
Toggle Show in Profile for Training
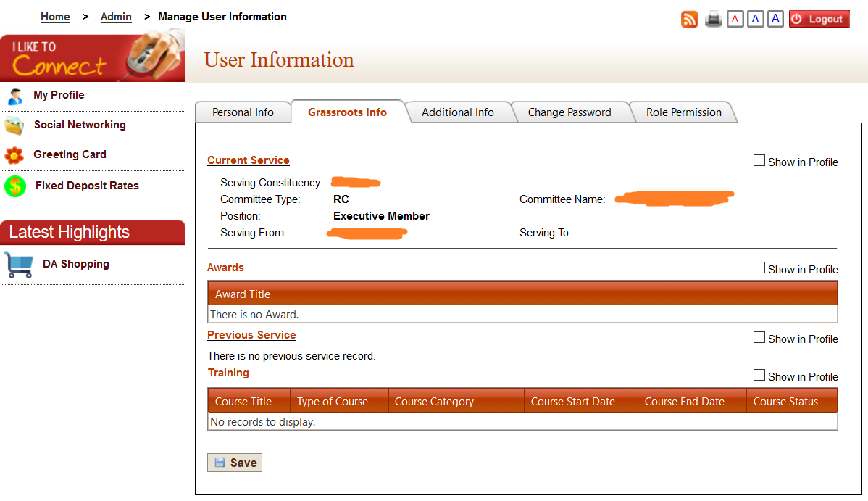(x=759, y=376)
